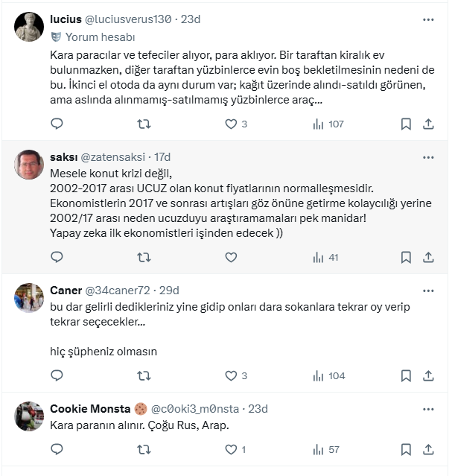This screenshot has width=452, height=476.
Task: Bookmark Cookie Monsta's tweet
Action: point(406,449)
